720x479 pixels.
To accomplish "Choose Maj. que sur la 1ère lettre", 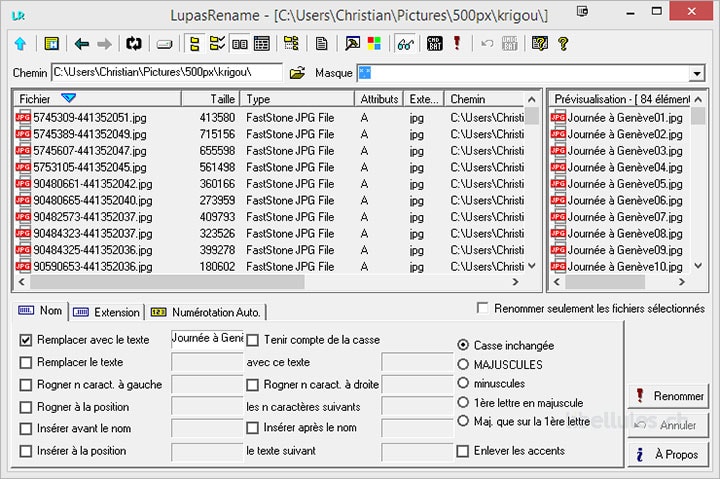I will point(463,421).
